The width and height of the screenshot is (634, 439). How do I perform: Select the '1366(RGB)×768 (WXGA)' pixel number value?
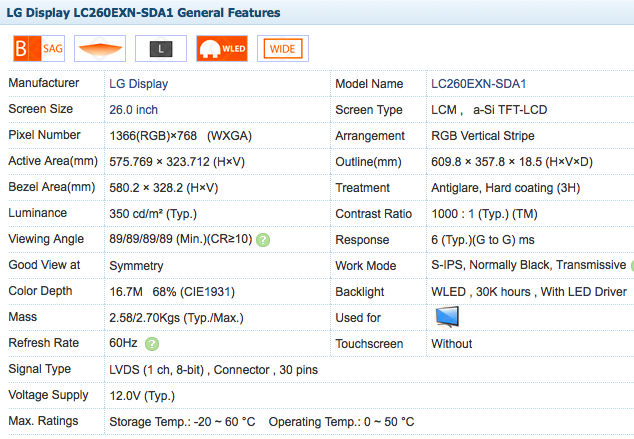point(180,136)
